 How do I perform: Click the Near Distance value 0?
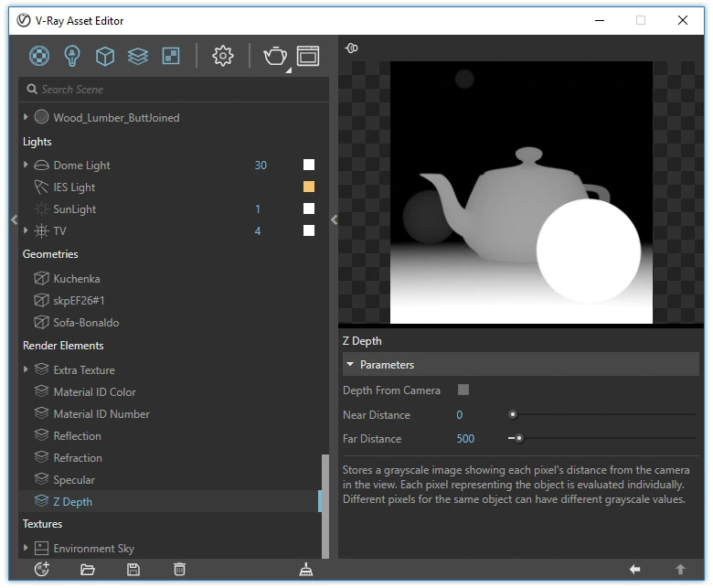click(x=459, y=415)
